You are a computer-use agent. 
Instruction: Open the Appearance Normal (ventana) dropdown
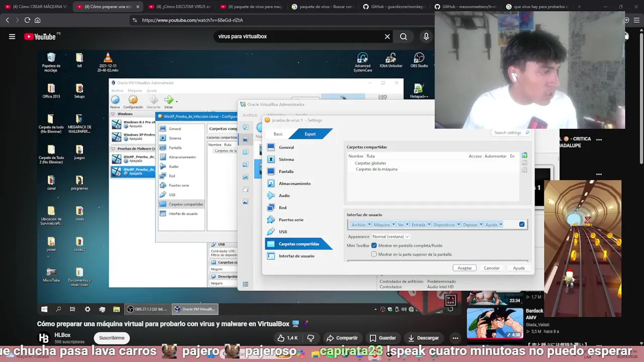391,236
